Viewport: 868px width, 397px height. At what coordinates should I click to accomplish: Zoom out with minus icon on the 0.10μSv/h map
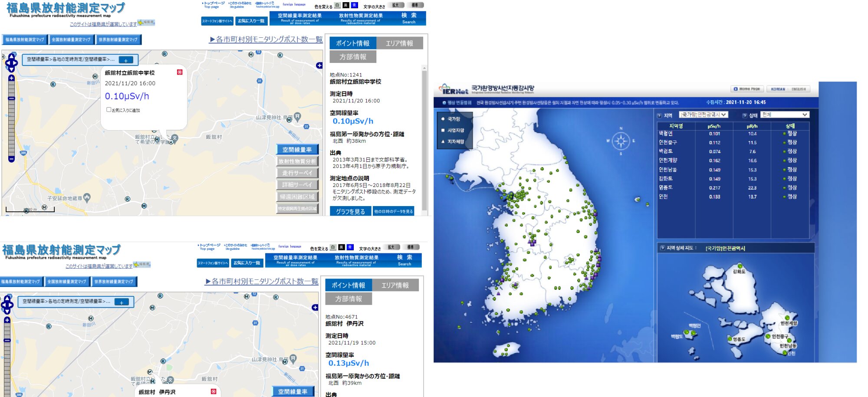tap(11, 159)
